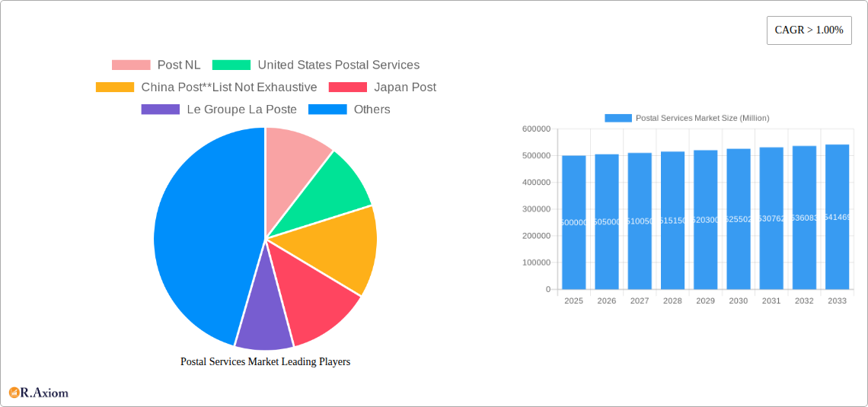Click the 2029 bar in chart
This screenshot has width=868, height=407.
[705, 220]
